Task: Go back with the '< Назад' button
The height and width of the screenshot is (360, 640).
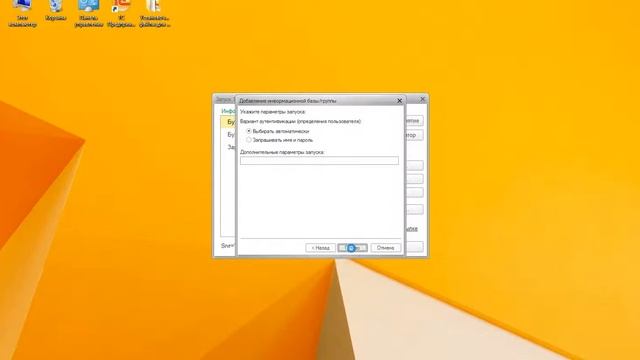Action: (320, 248)
